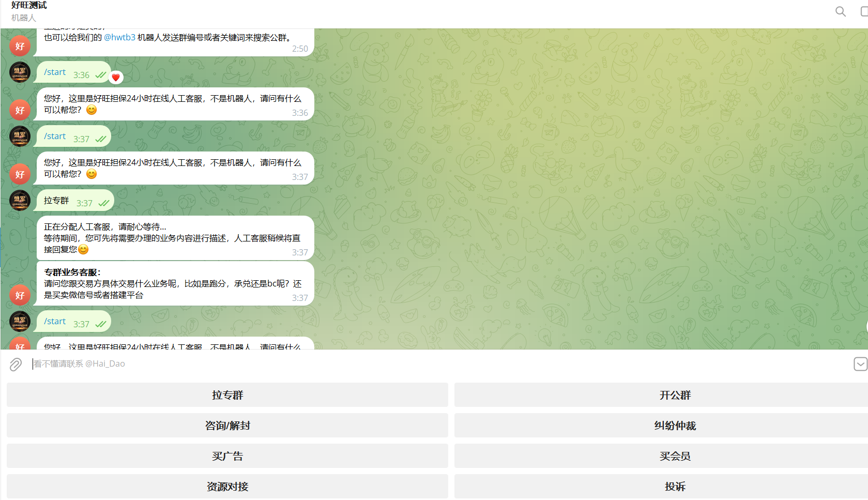This screenshot has width=868, height=500.
Task: Open the 好旺测试 chat title profile
Action: pos(29,5)
